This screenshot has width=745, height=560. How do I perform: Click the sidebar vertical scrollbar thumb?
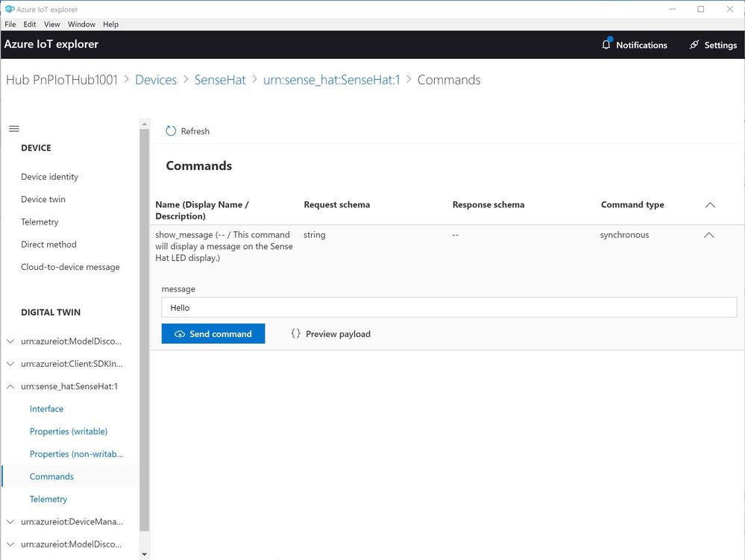click(145, 330)
